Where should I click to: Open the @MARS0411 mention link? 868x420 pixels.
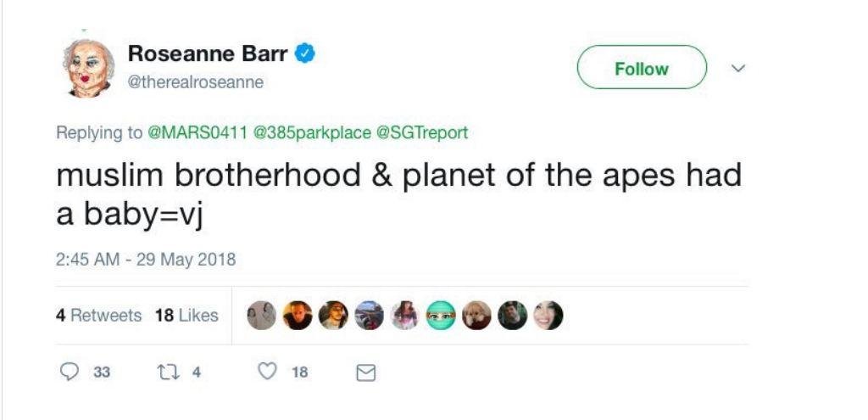coord(197,133)
